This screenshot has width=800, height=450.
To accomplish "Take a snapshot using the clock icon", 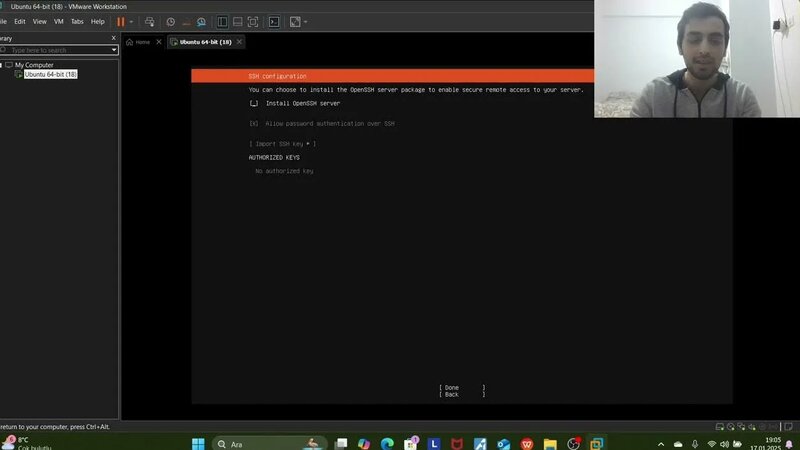I will (x=170, y=22).
